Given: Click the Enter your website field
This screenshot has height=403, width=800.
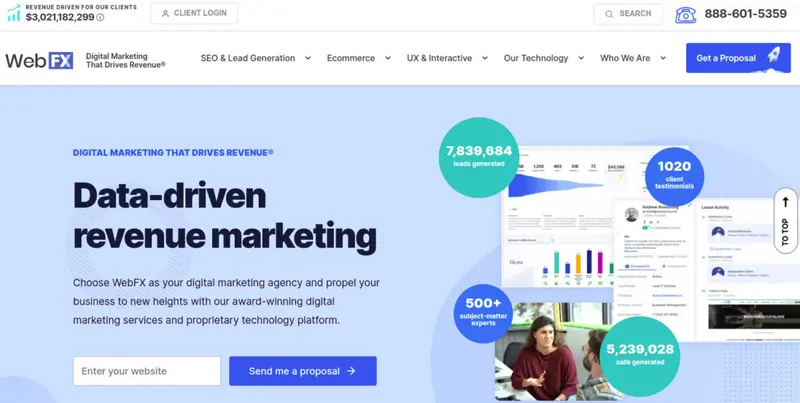Looking at the screenshot, I should (x=147, y=371).
